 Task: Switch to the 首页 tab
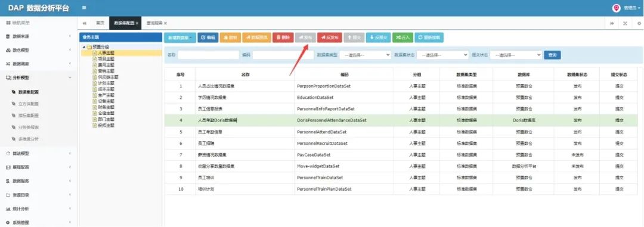click(100, 23)
